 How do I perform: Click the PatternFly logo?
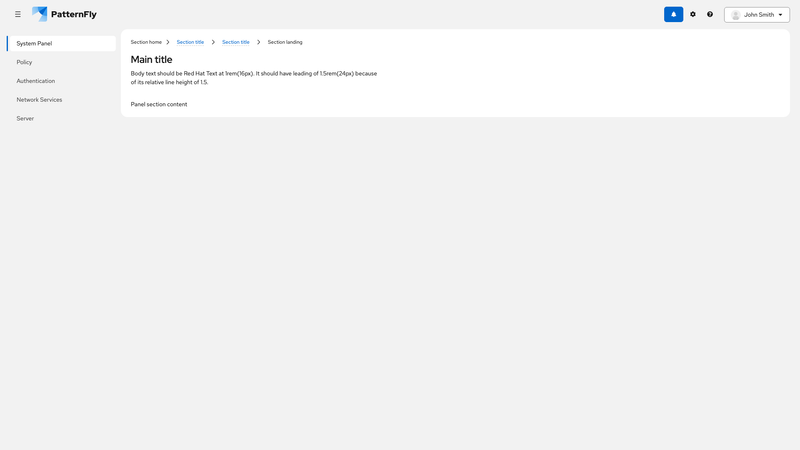64,14
